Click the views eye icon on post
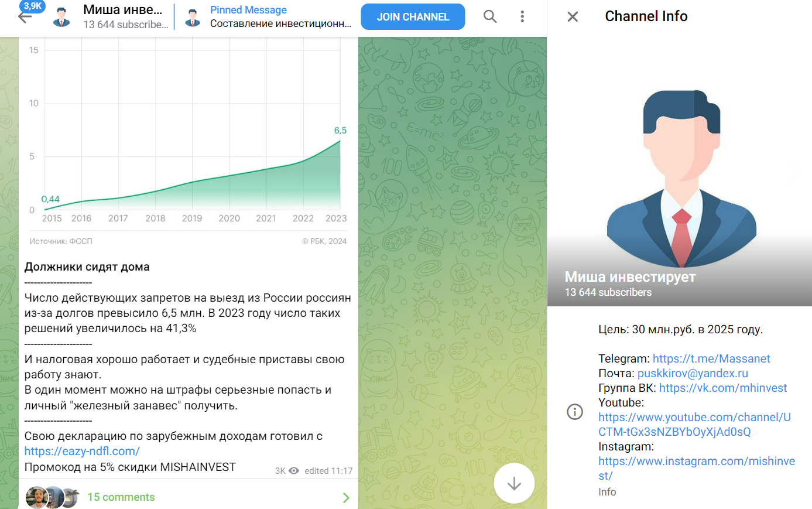Screen dimensions: 812x509 294,471
